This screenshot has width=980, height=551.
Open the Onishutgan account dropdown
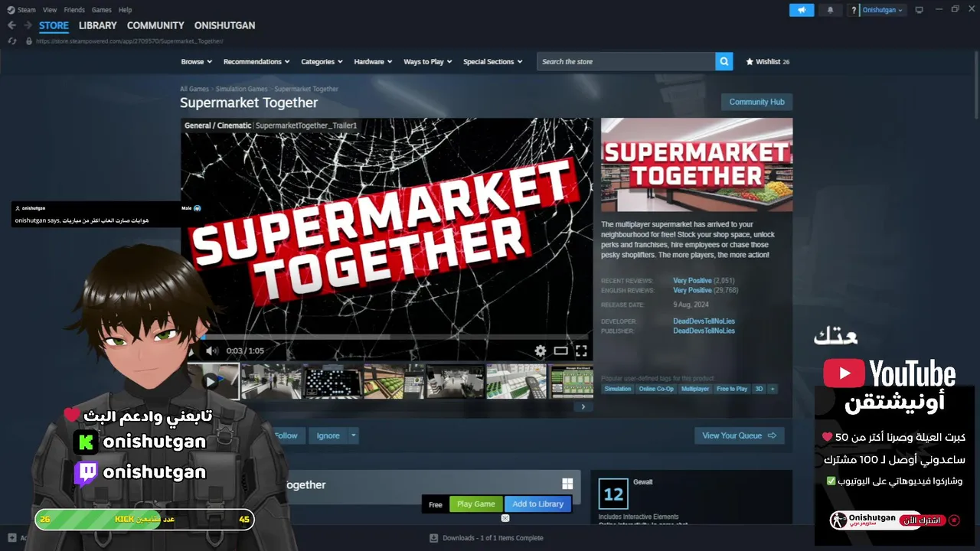(884, 10)
